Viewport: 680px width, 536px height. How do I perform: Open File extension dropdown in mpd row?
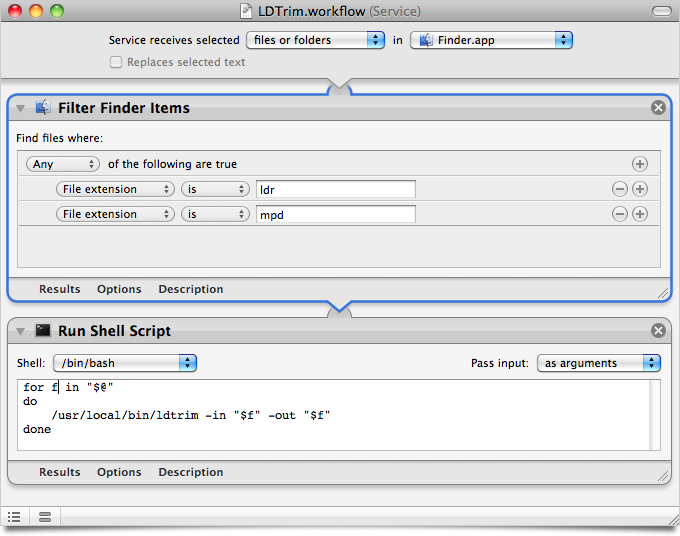[x=115, y=214]
